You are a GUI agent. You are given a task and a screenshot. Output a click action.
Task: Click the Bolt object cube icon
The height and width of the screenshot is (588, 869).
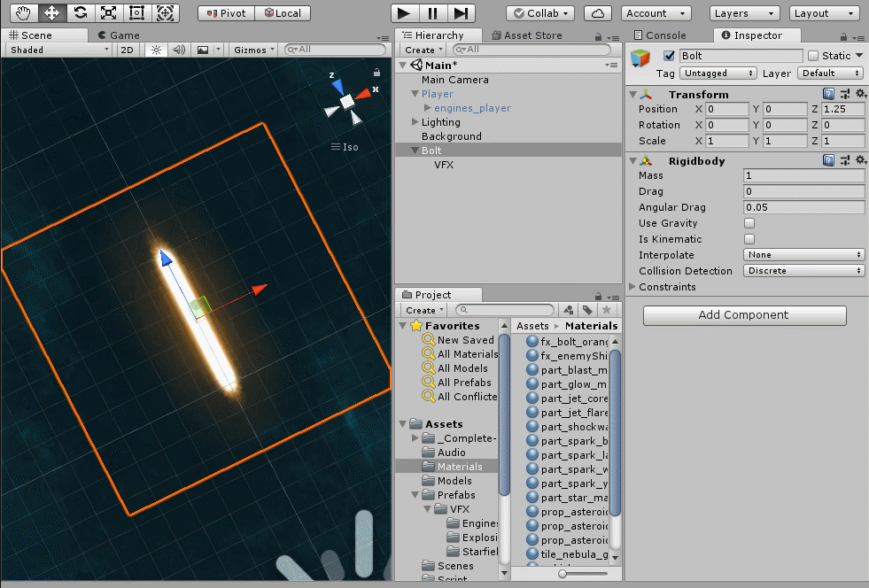(640, 58)
